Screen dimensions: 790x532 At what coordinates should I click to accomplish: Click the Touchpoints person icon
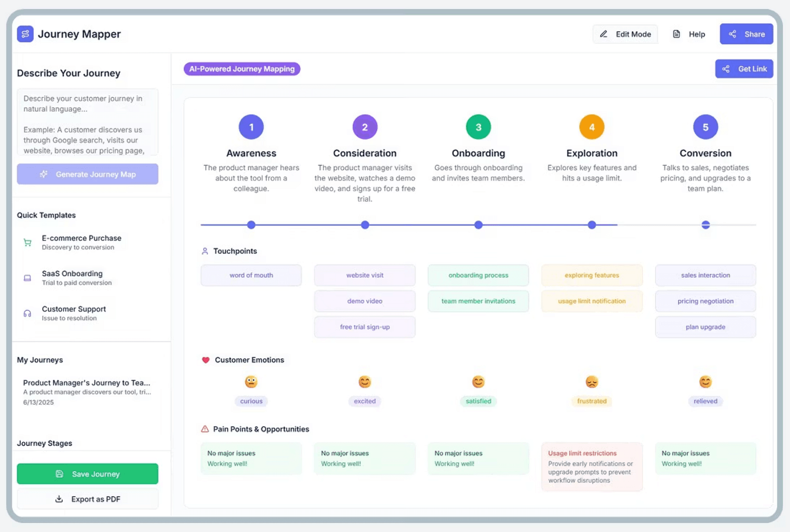(205, 251)
